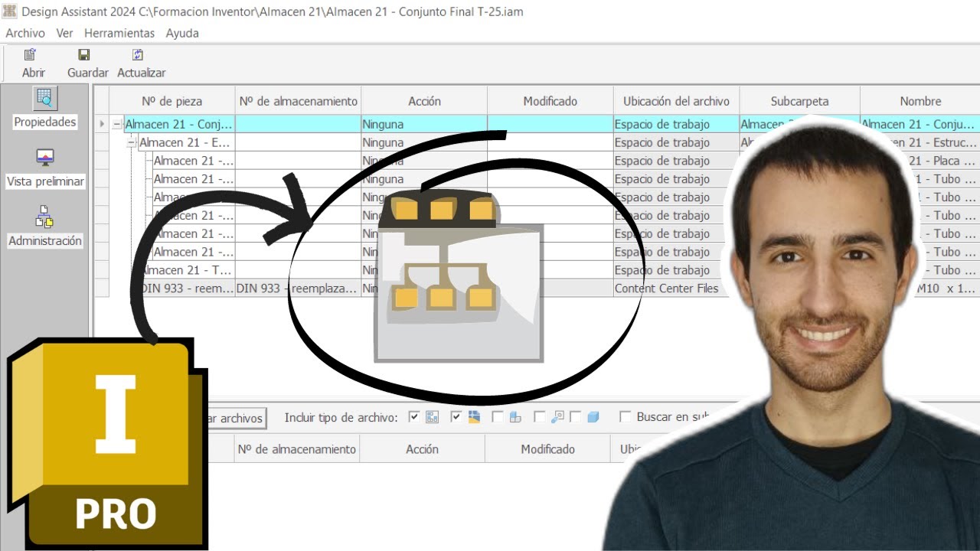Click the Almacen 21 - Conju... Nombre cell
This screenshot has height=551, width=980.
coord(920,124)
